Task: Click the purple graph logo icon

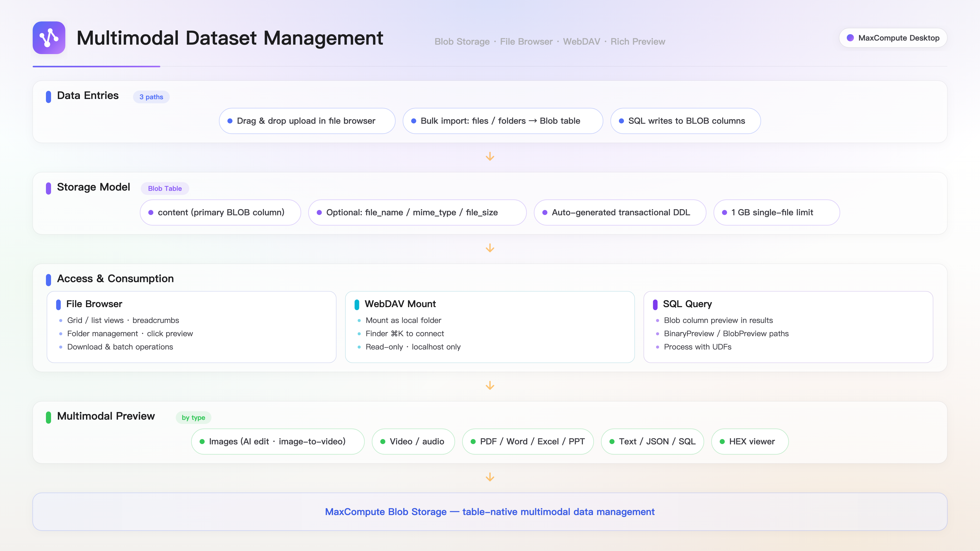Action: pyautogui.click(x=49, y=38)
